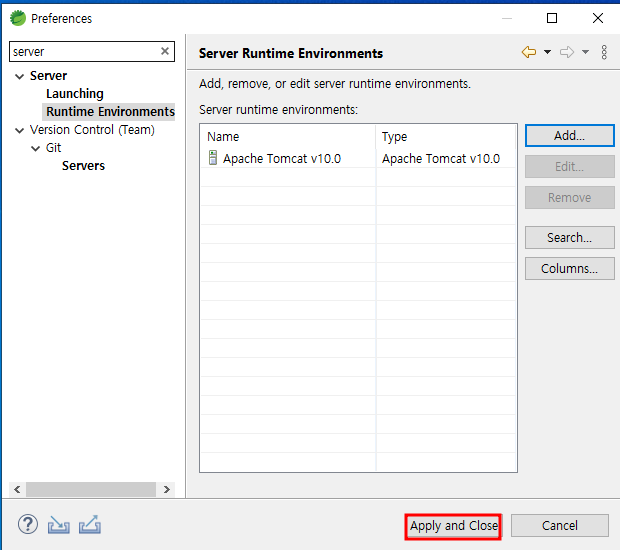Viewport: 620px width, 550px height.
Task: Select the Git tree item
Action: tap(53, 147)
